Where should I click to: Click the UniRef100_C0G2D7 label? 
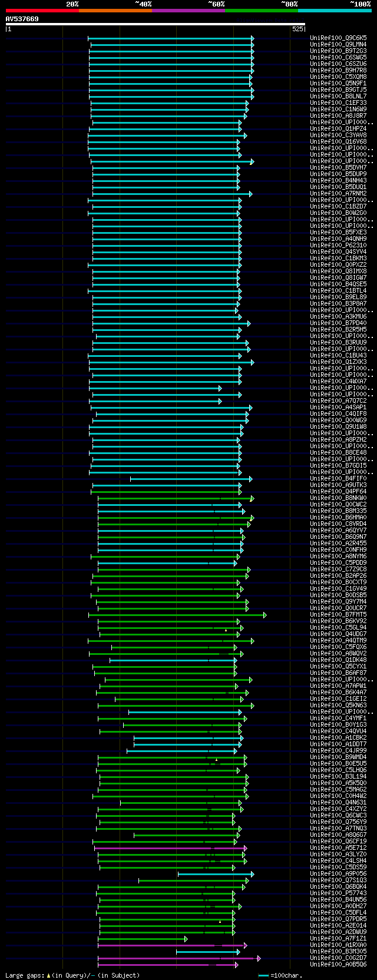coord(338,958)
